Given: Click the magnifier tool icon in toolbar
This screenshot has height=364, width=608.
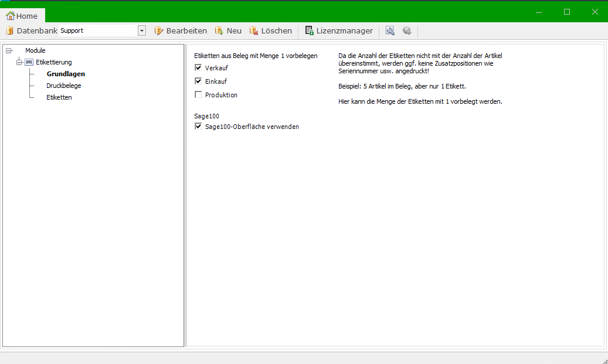Looking at the screenshot, I should (x=390, y=31).
